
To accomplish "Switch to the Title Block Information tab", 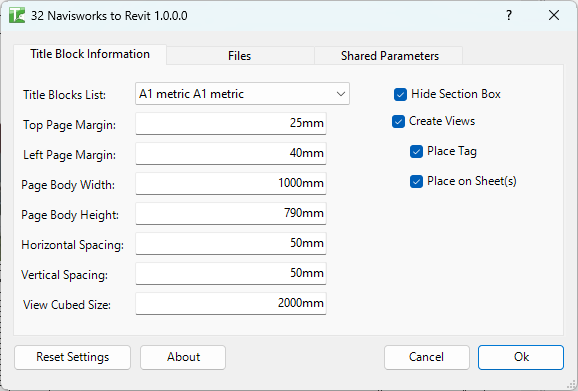I will point(90,54).
